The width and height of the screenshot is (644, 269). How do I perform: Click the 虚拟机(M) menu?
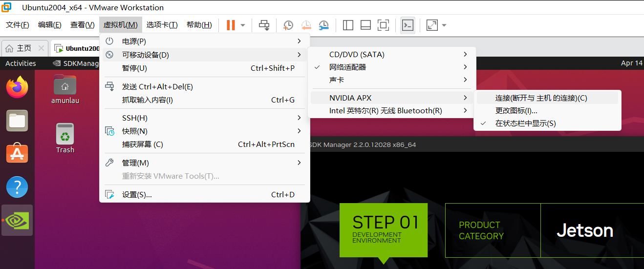pos(120,25)
